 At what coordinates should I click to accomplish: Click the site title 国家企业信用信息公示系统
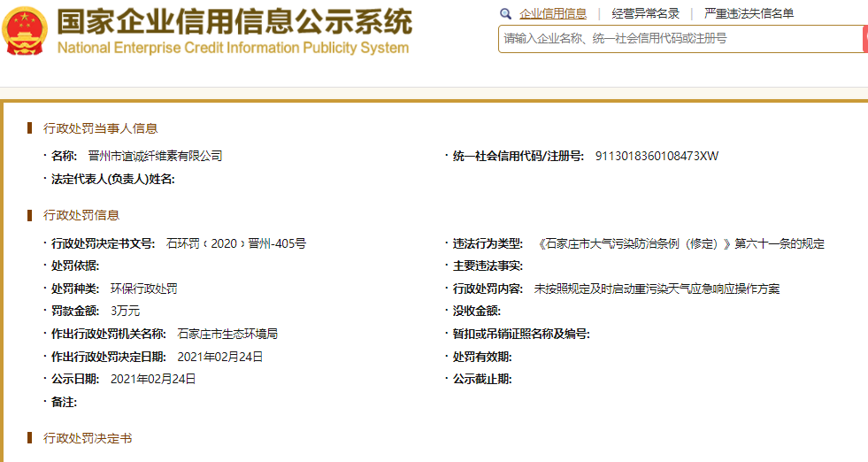[x=234, y=22]
